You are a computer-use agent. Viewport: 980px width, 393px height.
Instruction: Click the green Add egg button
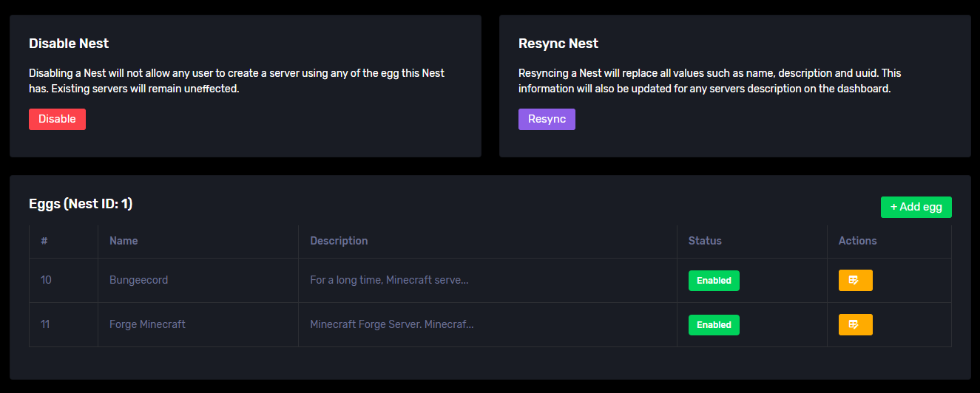click(x=916, y=207)
